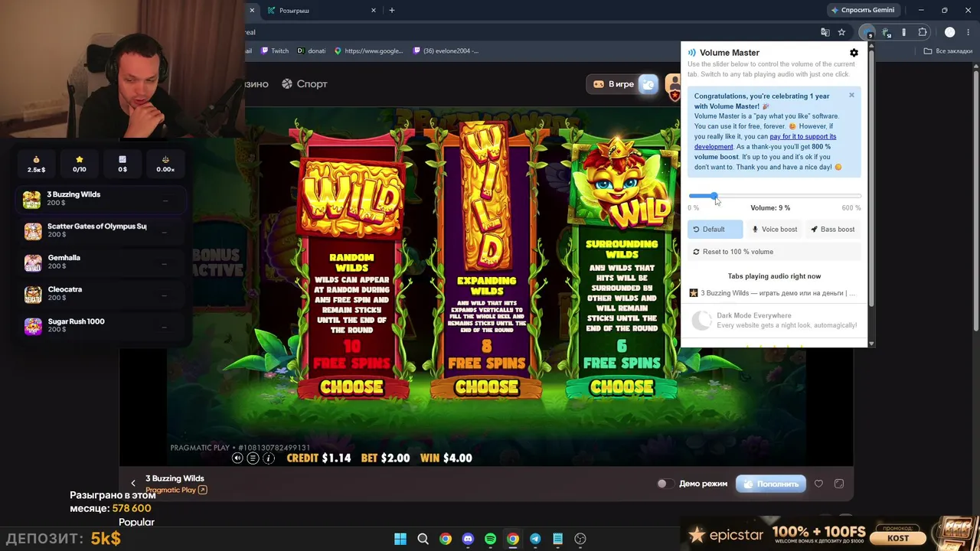Click the epicstar promo banner
980x551 pixels.
click(831, 534)
